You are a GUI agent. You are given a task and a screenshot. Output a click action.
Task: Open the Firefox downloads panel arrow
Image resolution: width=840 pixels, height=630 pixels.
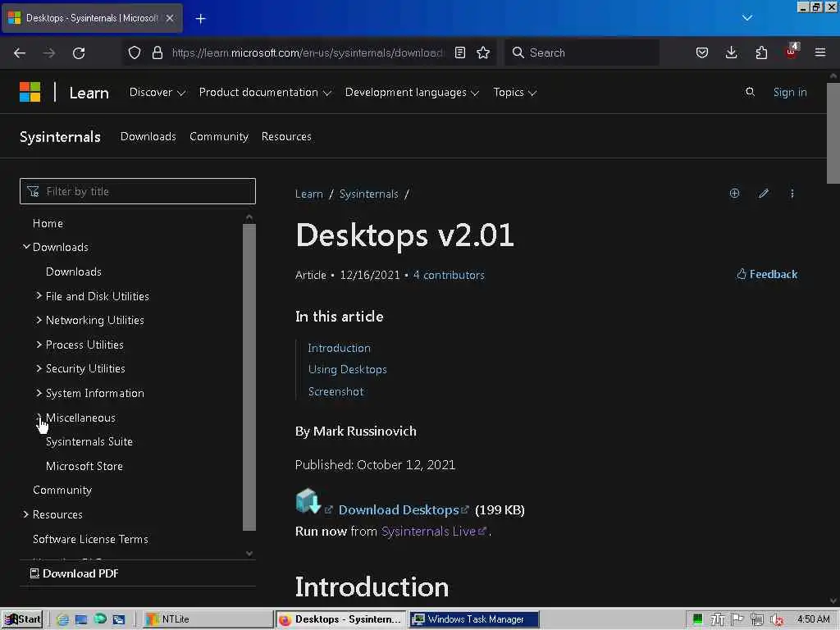[731, 52]
